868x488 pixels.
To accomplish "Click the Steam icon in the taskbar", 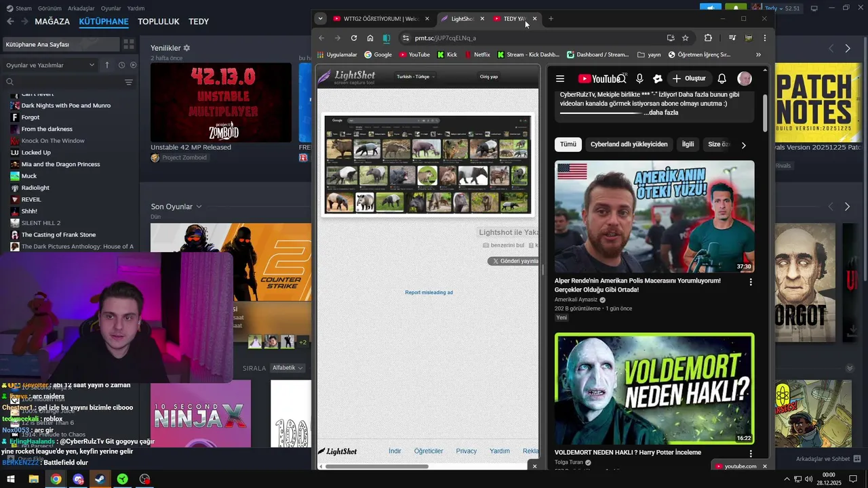I will (100, 479).
